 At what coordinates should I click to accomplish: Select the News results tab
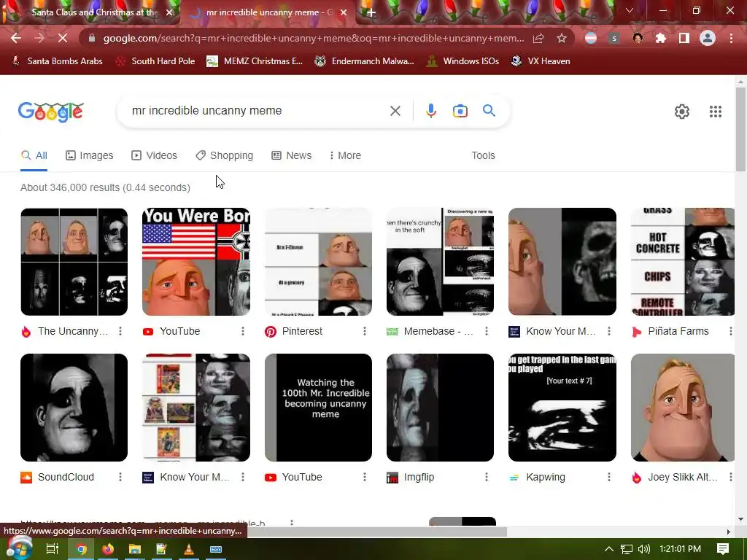(292, 155)
